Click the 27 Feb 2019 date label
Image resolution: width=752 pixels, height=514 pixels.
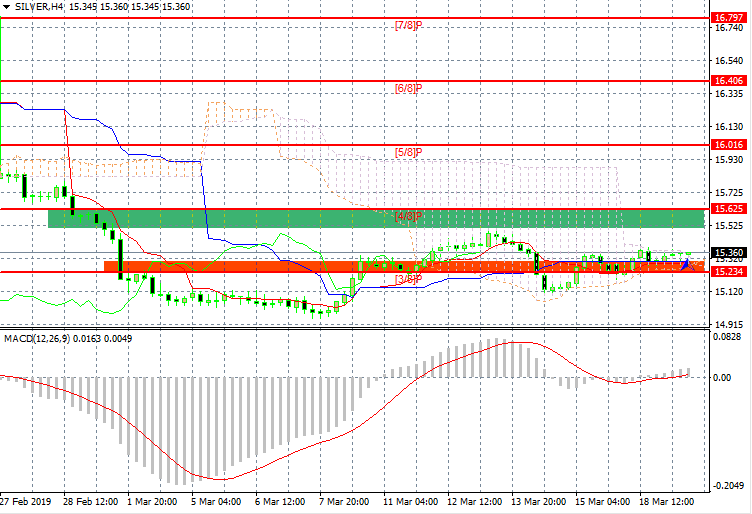click(28, 500)
